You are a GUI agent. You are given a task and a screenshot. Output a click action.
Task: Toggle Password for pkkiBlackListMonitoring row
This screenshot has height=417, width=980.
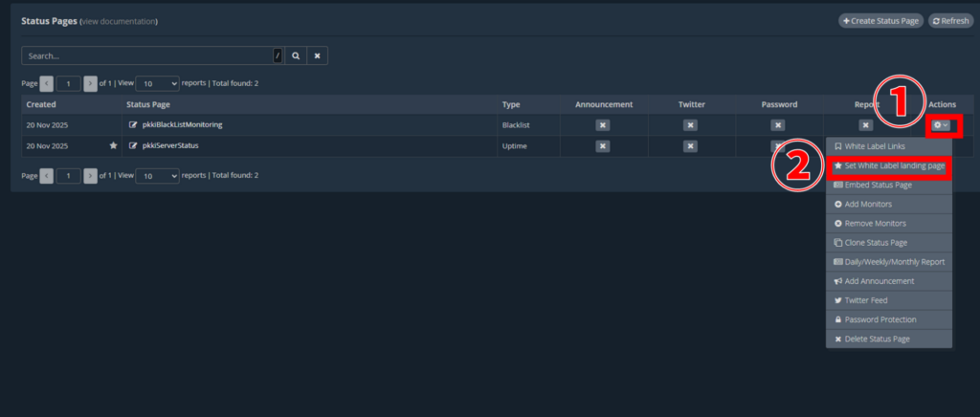[x=778, y=125]
